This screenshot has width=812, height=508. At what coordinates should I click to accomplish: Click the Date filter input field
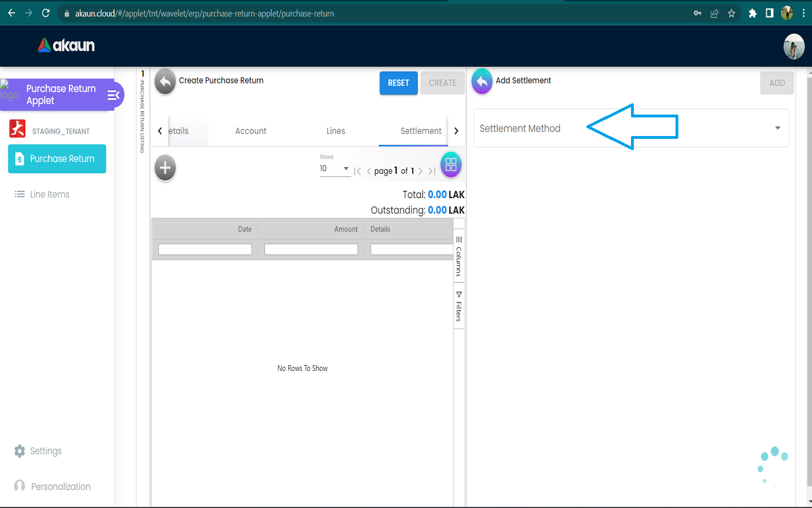coord(205,249)
